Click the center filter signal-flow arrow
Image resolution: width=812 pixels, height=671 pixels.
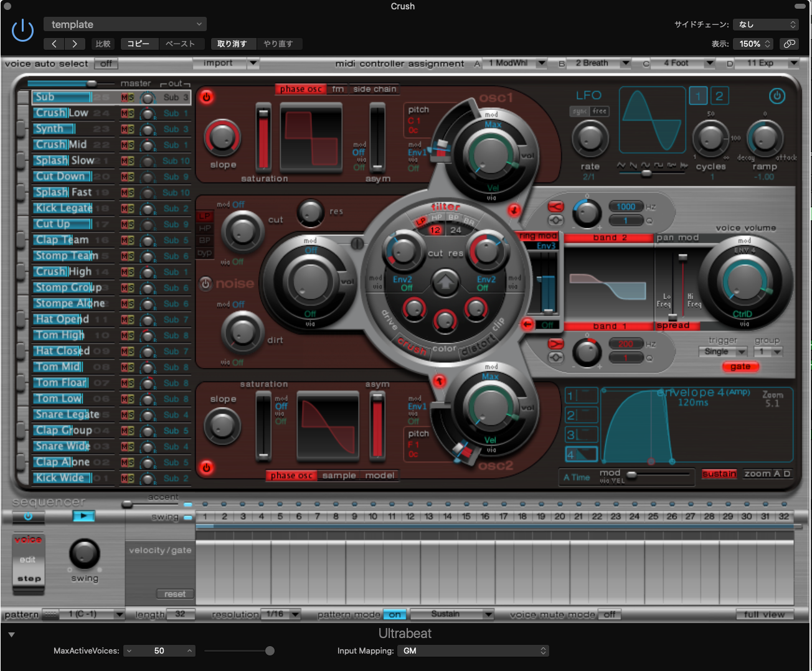pos(445,283)
